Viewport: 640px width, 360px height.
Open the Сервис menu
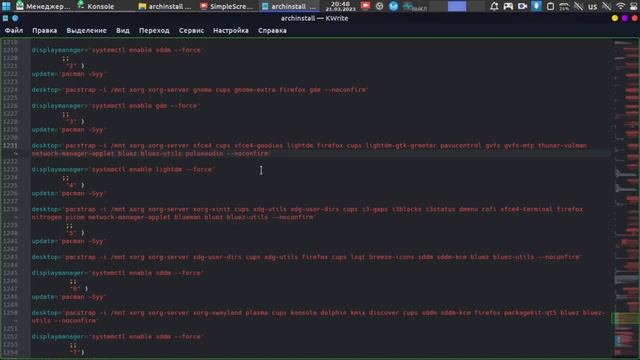(191, 31)
